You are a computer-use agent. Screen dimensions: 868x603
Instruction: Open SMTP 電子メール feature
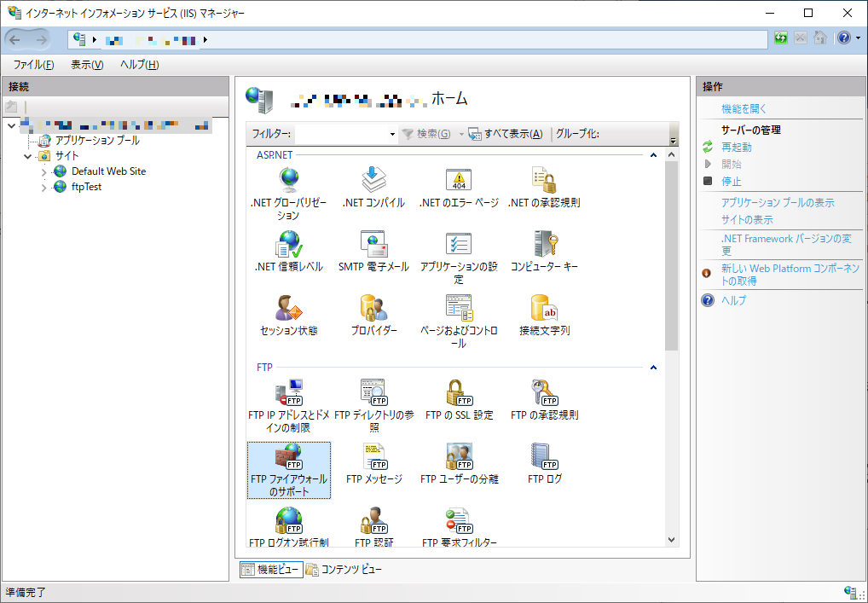[373, 252]
